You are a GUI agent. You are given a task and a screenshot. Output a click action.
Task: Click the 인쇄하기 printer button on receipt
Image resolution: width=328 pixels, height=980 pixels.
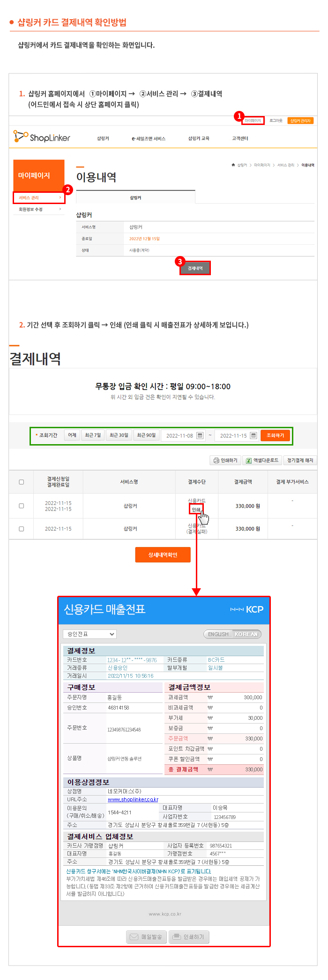188,936
